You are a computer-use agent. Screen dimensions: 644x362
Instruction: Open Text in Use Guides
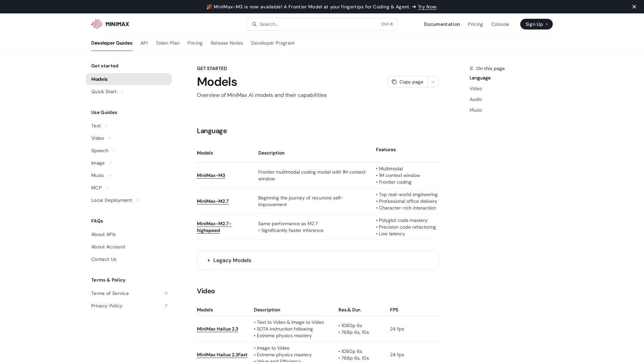(96, 126)
